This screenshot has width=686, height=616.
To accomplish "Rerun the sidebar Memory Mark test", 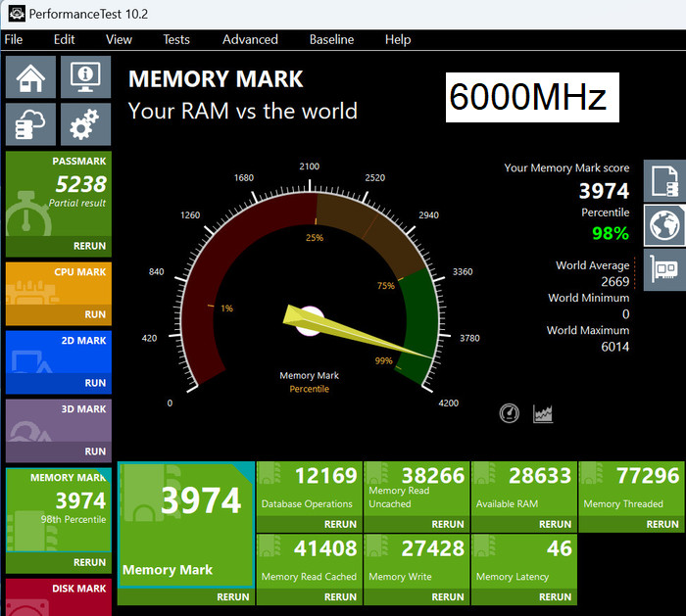I will click(x=89, y=562).
